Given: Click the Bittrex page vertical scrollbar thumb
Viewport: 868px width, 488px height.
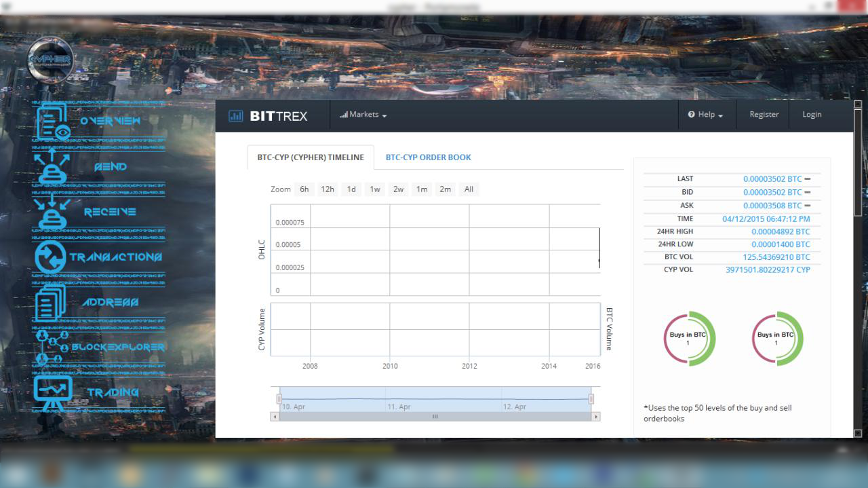Looking at the screenshot, I should pyautogui.click(x=858, y=163).
